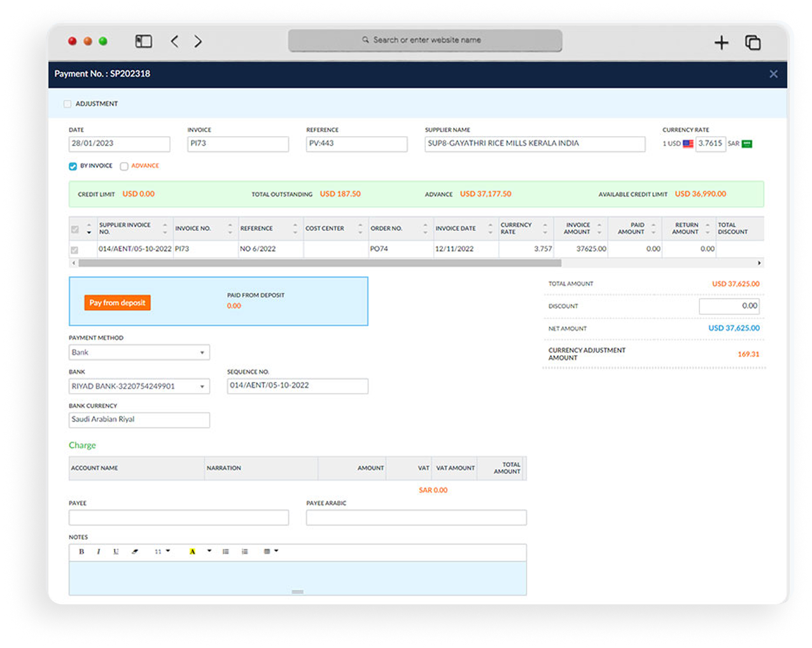This screenshot has height=648, width=812.
Task: Open the Payment Method dropdown
Action: coord(139,353)
